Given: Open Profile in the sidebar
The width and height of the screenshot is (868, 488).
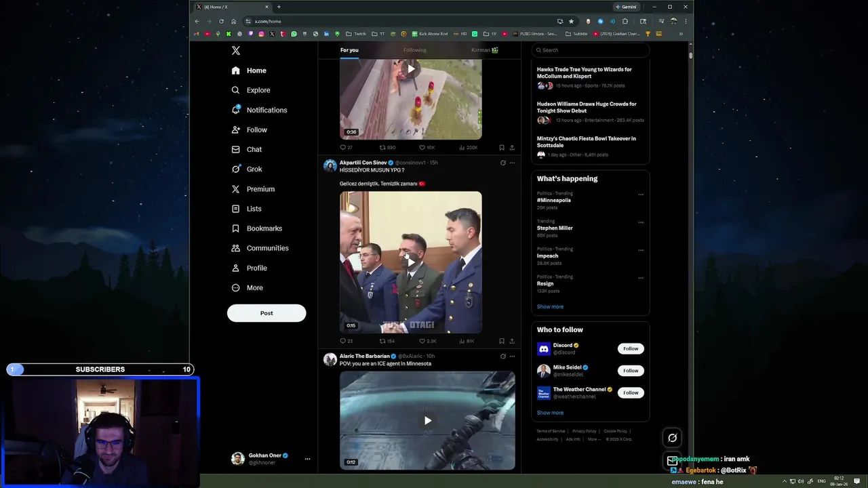Looking at the screenshot, I should coord(249,268).
